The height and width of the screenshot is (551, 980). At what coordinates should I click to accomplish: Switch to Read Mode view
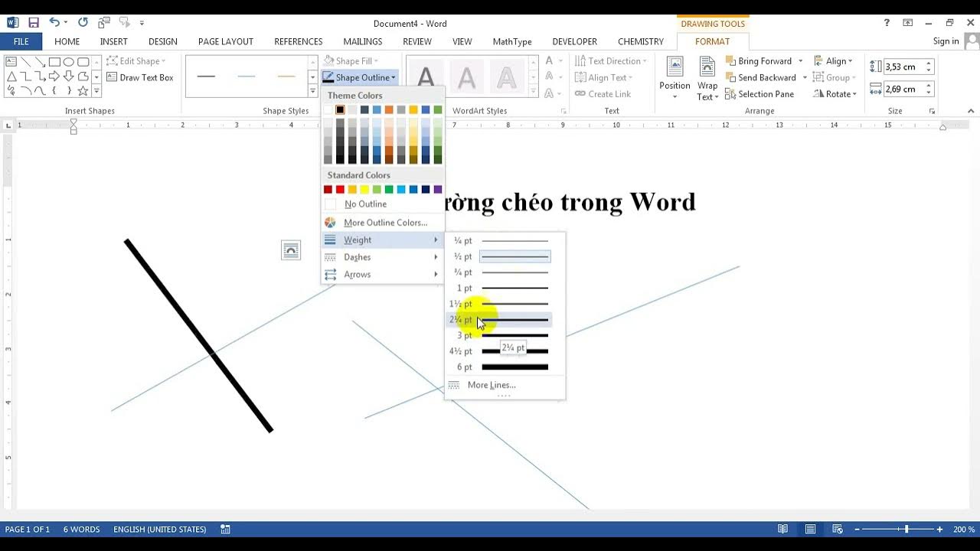click(782, 529)
